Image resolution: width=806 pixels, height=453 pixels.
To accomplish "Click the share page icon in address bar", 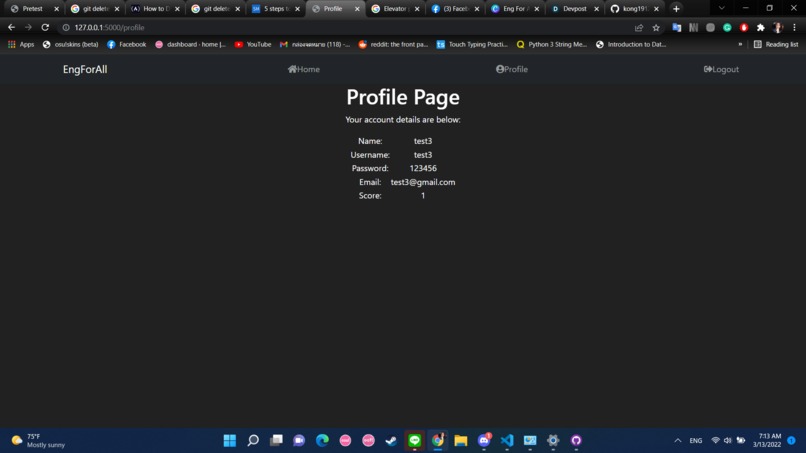I will coord(639,28).
